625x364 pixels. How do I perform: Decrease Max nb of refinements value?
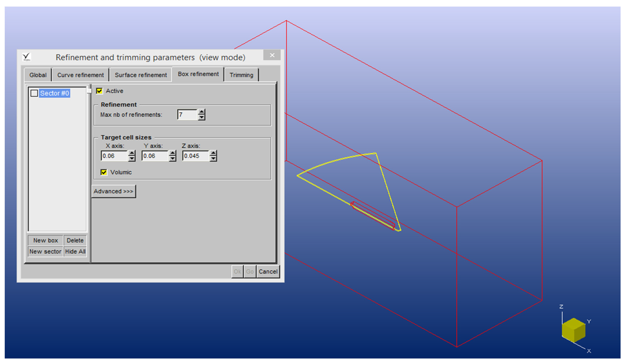(x=202, y=117)
